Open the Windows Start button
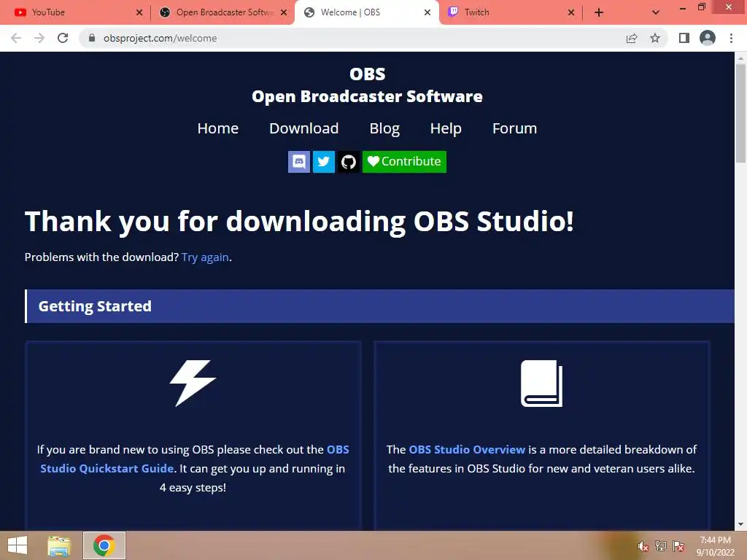Viewport: 747px width, 560px height. point(18,545)
